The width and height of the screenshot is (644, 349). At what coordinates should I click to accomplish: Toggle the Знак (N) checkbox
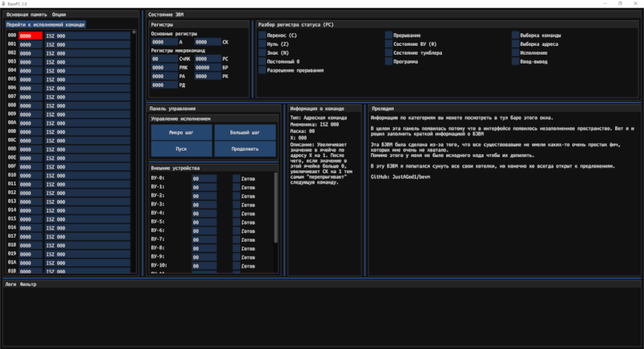click(262, 52)
